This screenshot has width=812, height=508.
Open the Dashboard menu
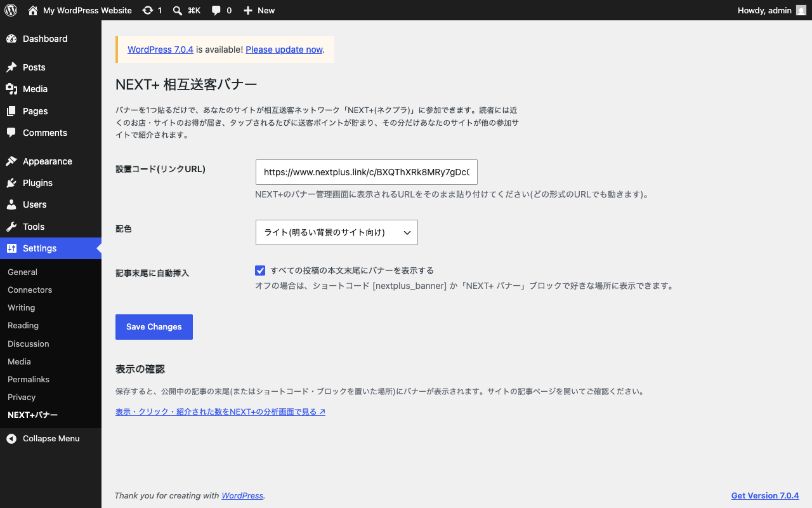[45, 39]
